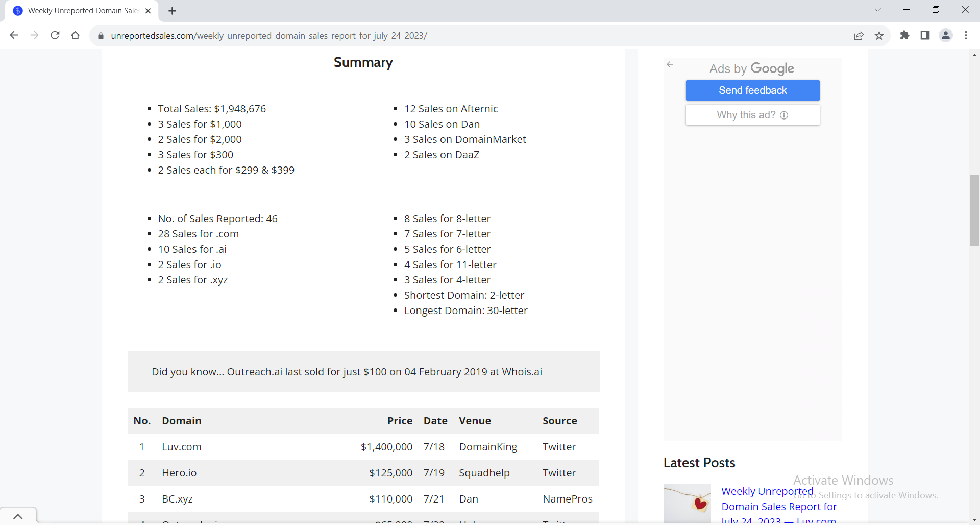The height and width of the screenshot is (525, 980).
Task: Select Luv.com domain cell
Action: (x=182, y=447)
